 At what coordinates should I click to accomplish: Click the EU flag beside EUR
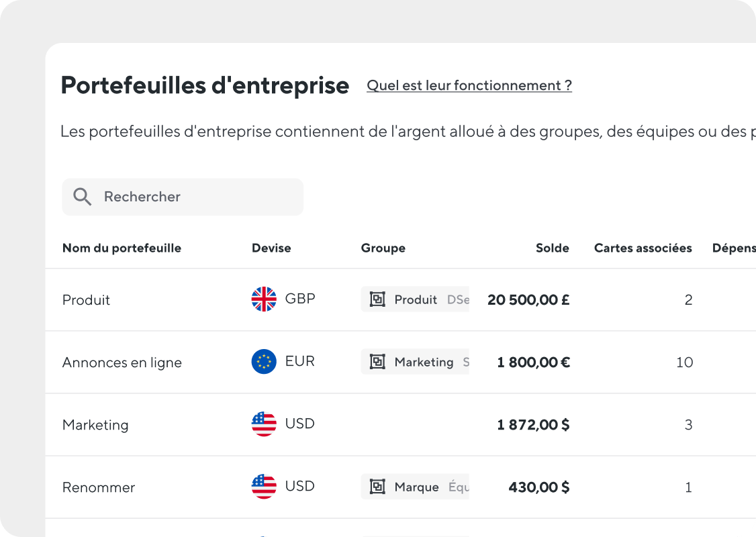pyautogui.click(x=264, y=362)
